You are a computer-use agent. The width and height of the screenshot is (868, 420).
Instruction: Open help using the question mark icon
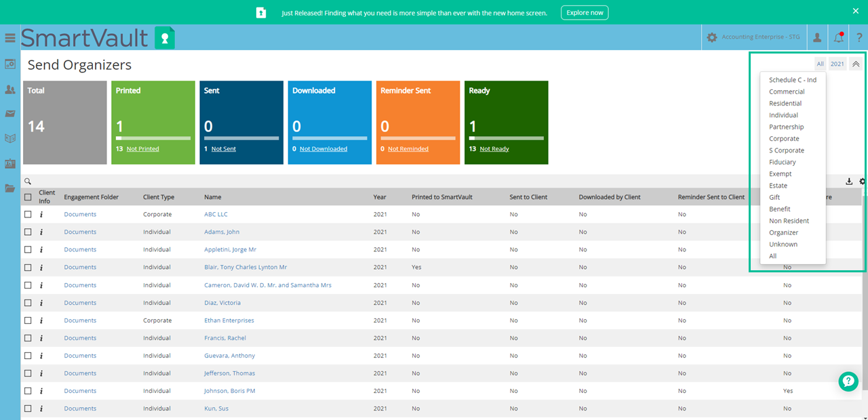pos(859,37)
